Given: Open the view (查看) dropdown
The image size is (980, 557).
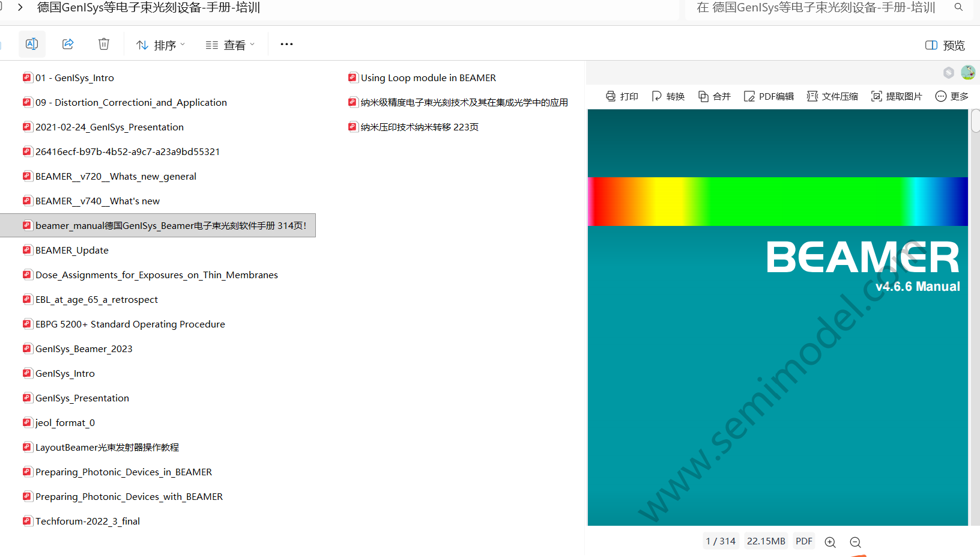Looking at the screenshot, I should click(230, 45).
